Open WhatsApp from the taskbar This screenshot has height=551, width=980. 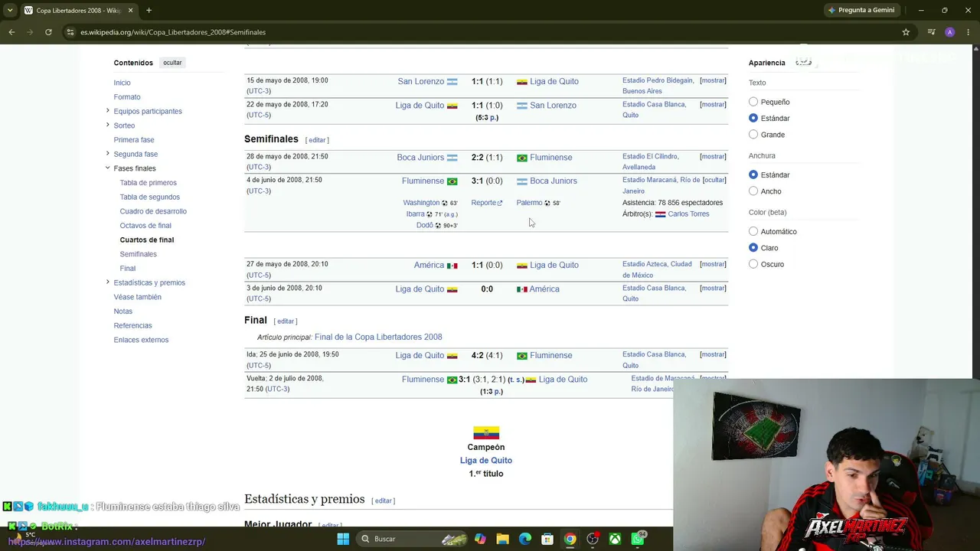[x=638, y=539]
